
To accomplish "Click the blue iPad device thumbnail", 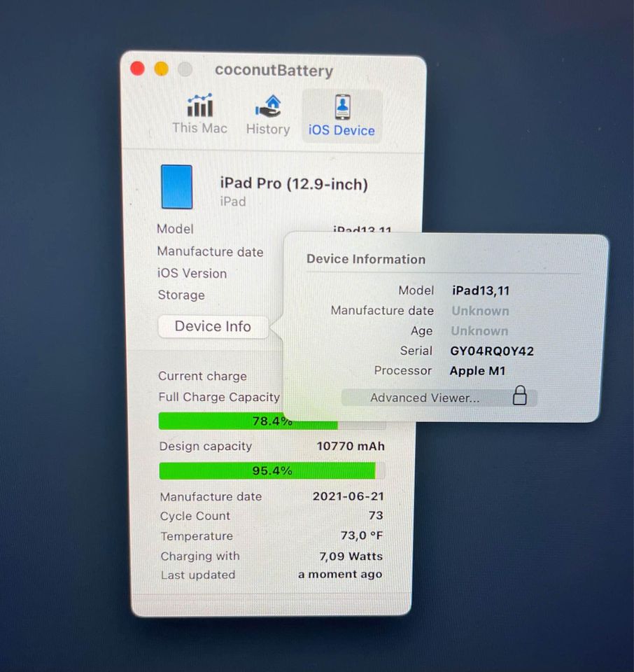I will [176, 187].
